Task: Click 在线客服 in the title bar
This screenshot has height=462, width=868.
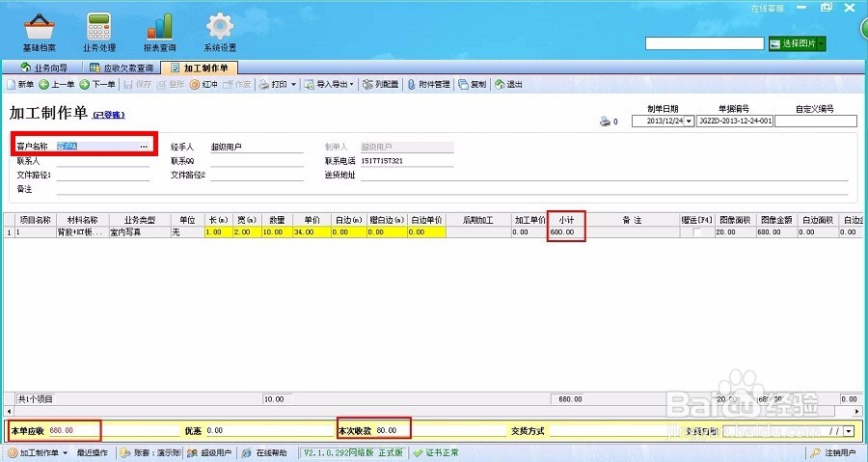Action: (x=768, y=9)
